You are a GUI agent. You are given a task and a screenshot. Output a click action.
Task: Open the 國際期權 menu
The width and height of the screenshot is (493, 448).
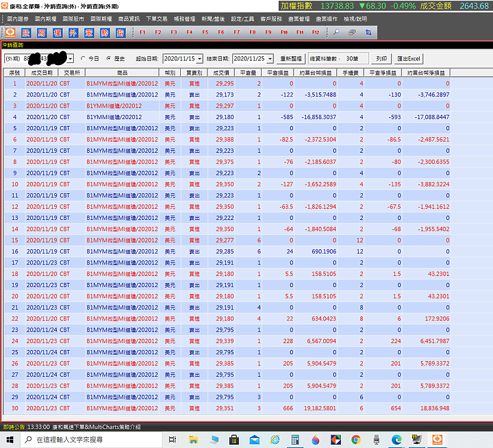coord(101,19)
